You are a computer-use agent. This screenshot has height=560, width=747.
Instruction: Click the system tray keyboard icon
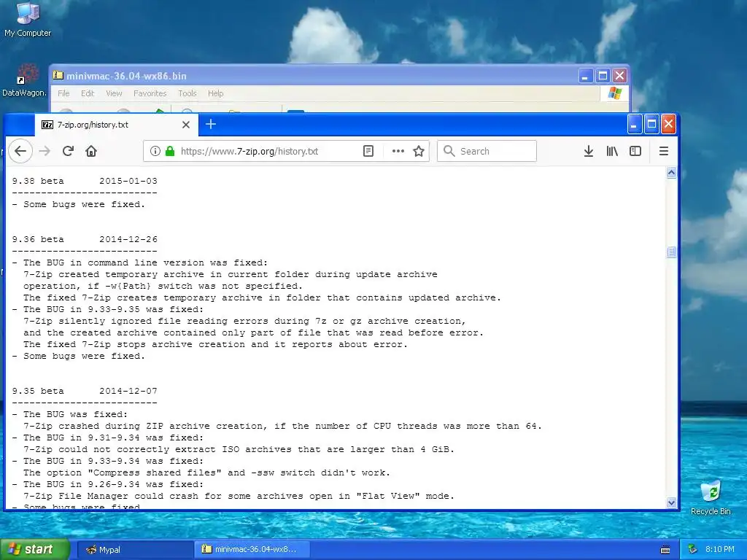point(665,550)
